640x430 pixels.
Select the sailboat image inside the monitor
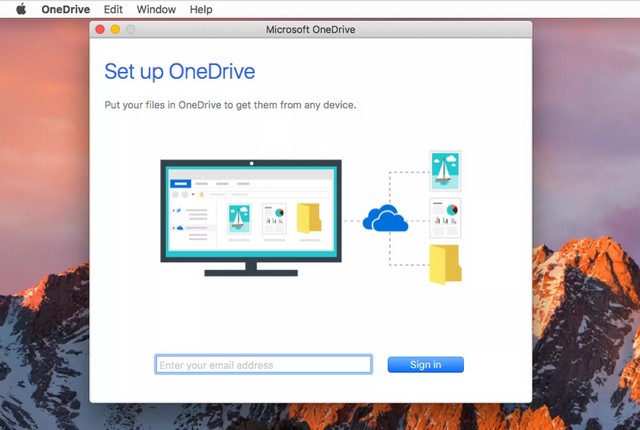point(238,218)
